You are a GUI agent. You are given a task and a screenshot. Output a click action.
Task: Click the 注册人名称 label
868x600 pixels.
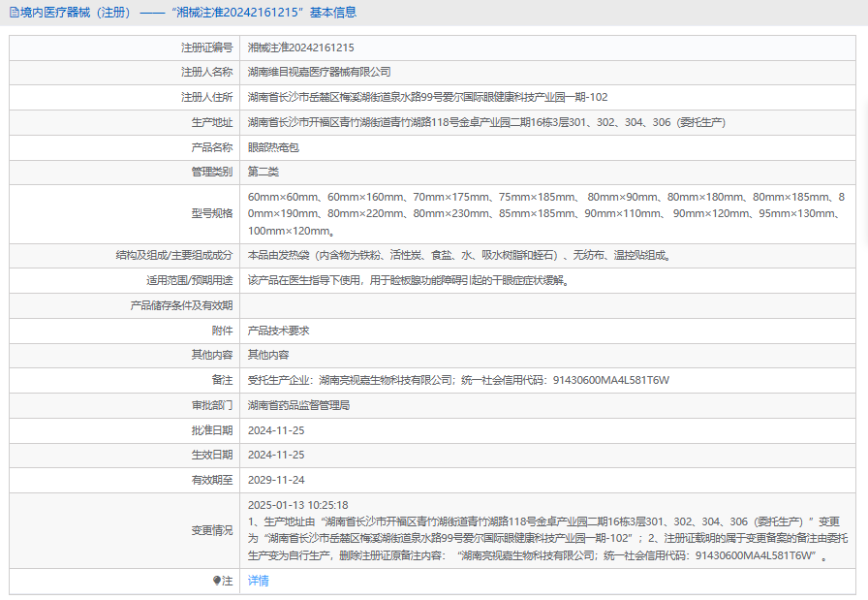tap(207, 72)
